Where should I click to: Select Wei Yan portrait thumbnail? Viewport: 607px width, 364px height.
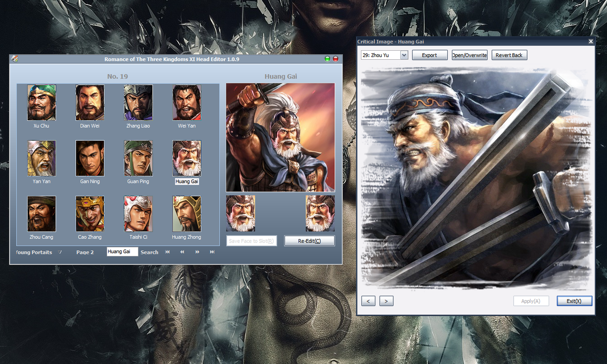click(186, 102)
